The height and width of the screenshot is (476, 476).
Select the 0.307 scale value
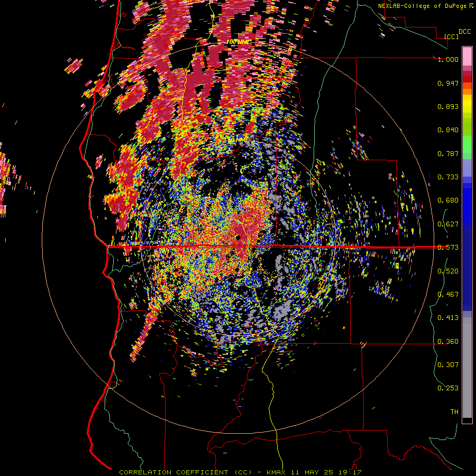[x=448, y=365]
